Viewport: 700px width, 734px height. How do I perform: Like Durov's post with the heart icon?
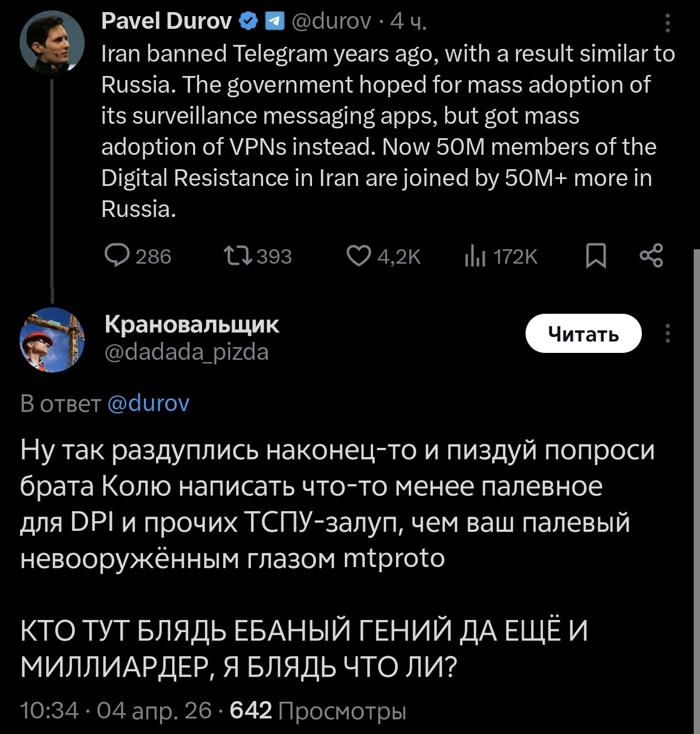[359, 256]
